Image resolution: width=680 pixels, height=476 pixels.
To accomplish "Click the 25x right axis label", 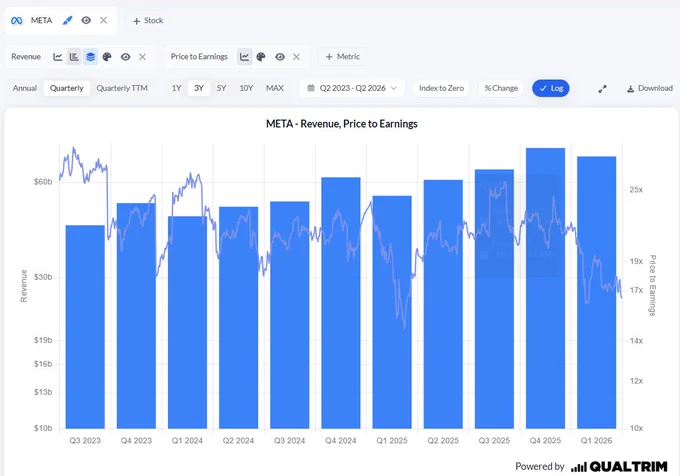I will (636, 189).
